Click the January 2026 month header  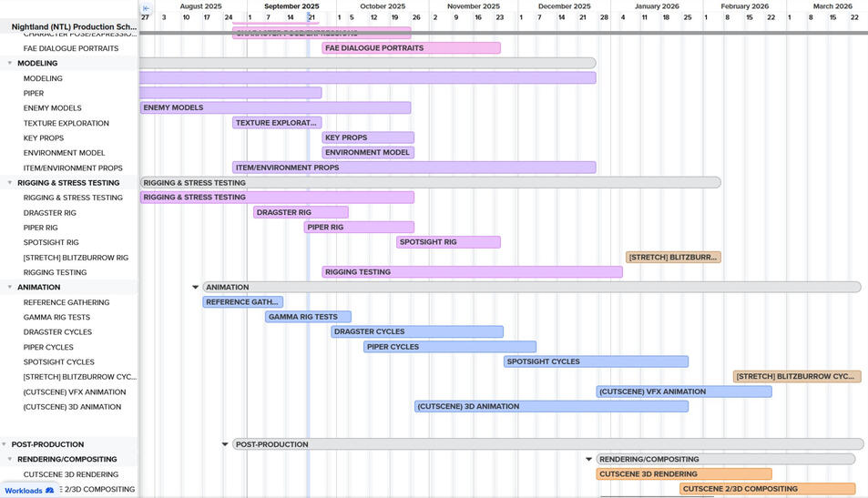coord(657,6)
